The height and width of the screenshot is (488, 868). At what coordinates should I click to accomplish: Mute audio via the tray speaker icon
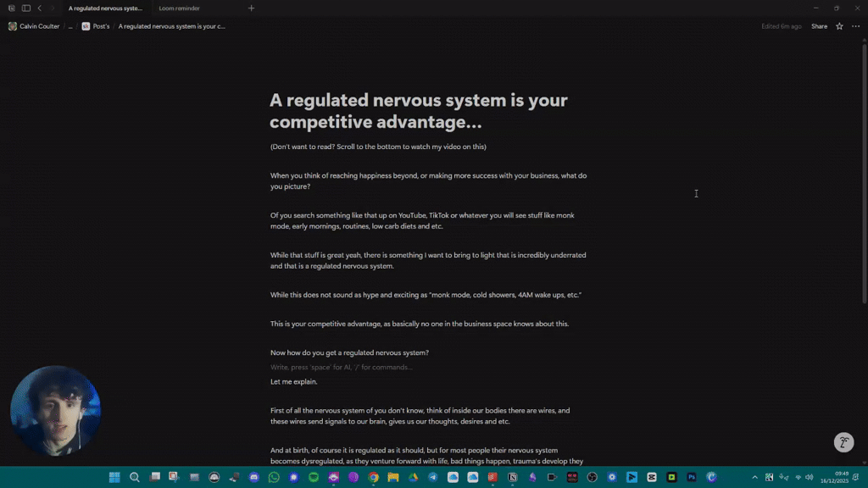[809, 477]
